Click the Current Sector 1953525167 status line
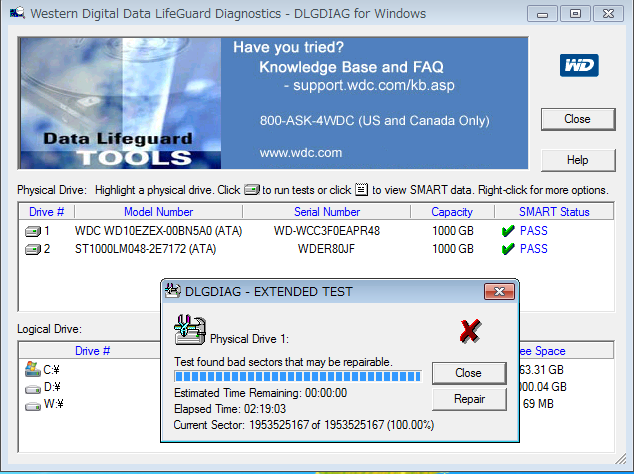The image size is (634, 474). [x=304, y=425]
